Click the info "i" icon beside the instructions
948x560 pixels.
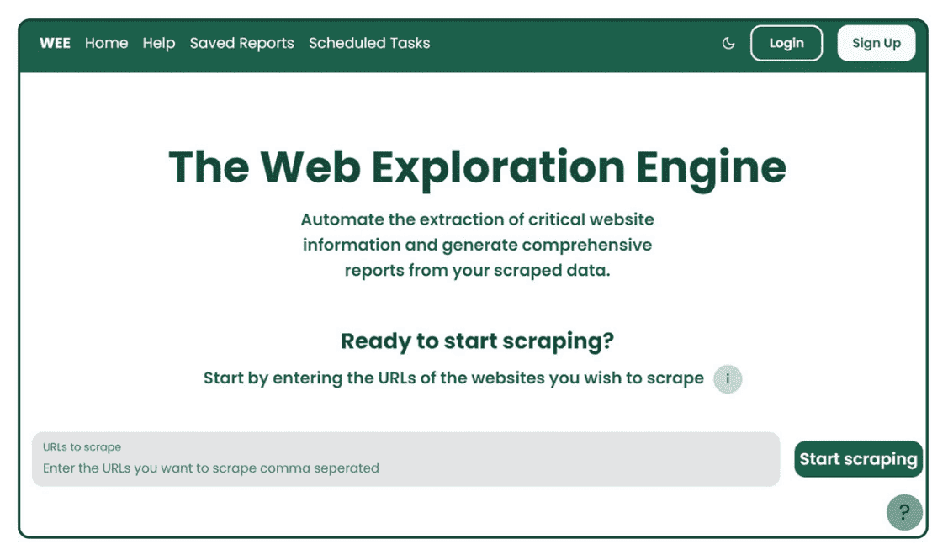(x=727, y=378)
